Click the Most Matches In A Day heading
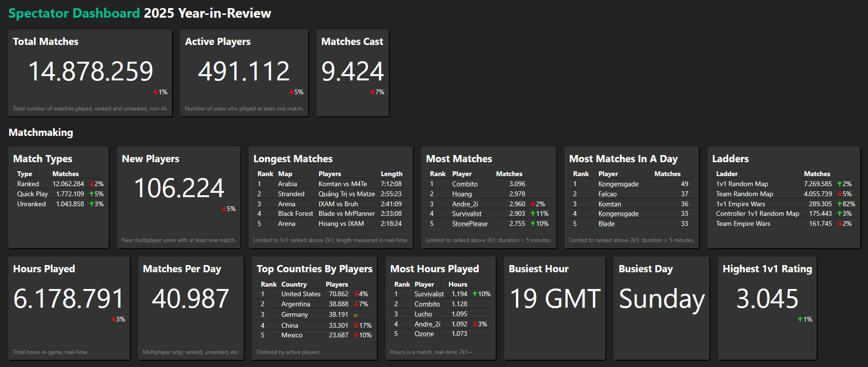The image size is (868, 367). click(x=623, y=159)
